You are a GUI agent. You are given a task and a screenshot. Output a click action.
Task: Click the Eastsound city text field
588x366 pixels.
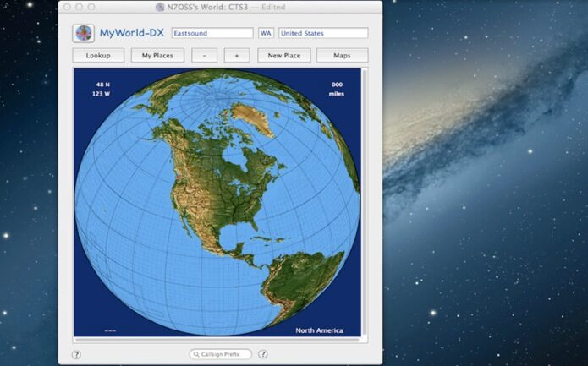click(x=212, y=33)
